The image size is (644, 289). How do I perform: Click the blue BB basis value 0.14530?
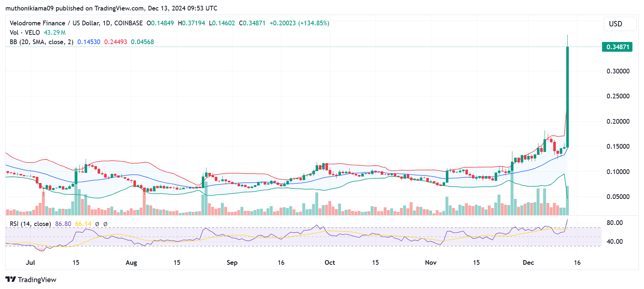89,42
